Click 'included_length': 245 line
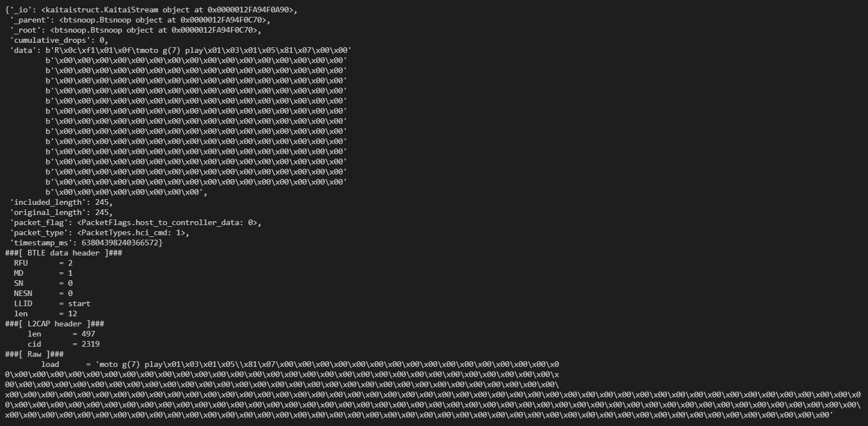 click(61, 202)
